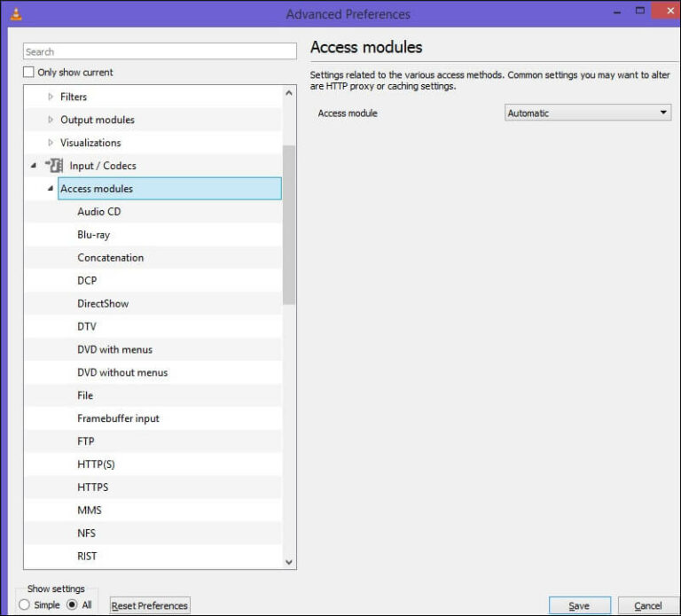Select Audio CD in the tree
Viewport: 681px width, 616px height.
coord(98,212)
